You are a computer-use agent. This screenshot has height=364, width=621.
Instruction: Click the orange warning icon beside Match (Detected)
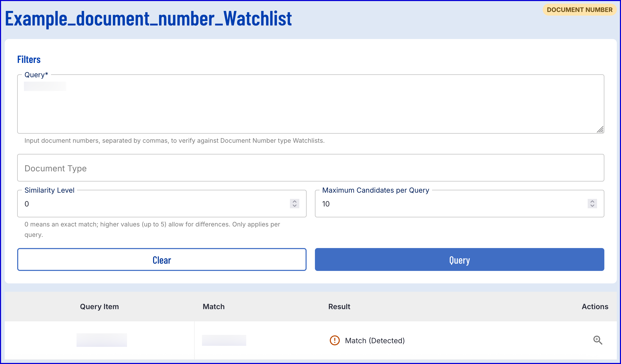click(x=335, y=340)
